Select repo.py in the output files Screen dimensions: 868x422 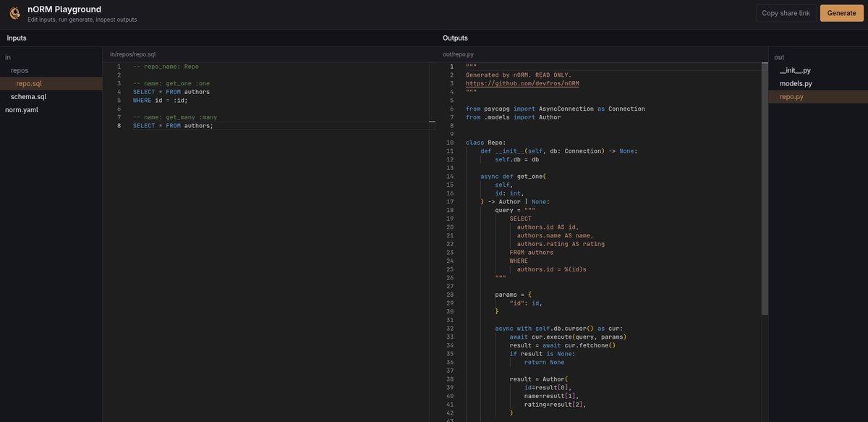pos(817,96)
